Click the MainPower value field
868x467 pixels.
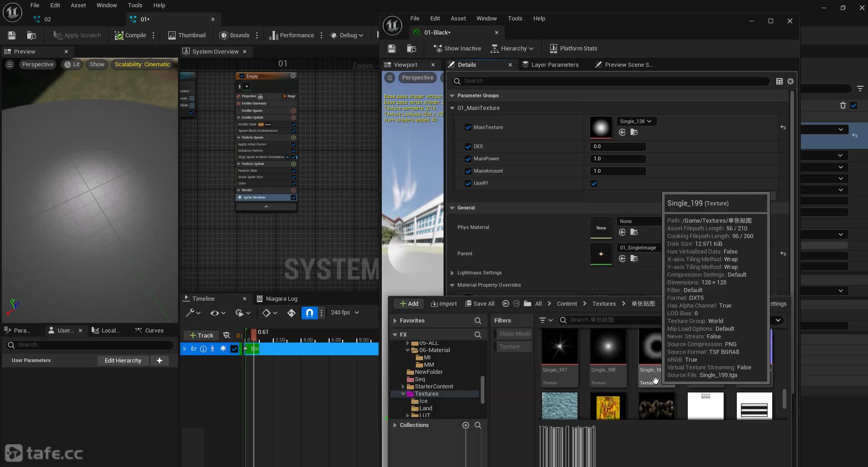coord(617,159)
